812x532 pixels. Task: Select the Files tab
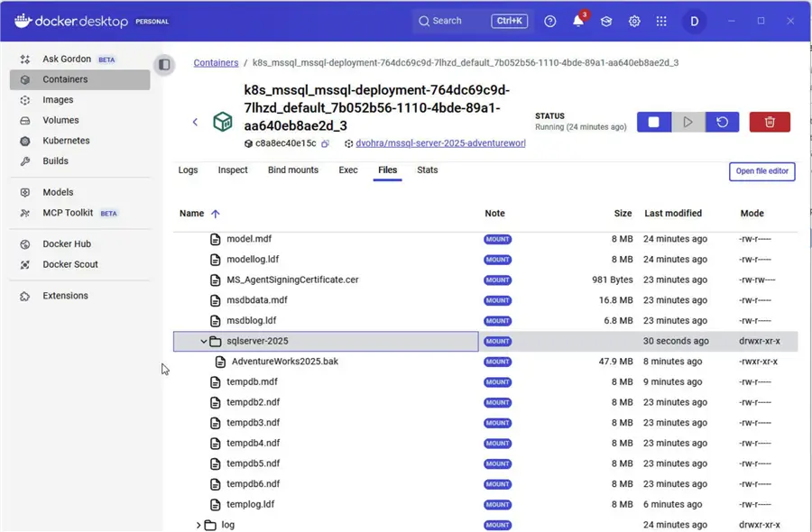pos(387,170)
